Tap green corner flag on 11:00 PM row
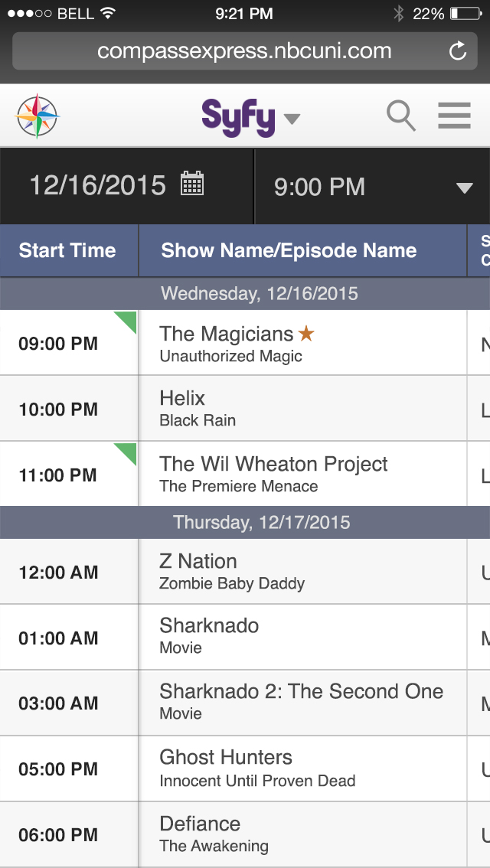Screen dimensions: 490x868 coord(126,452)
